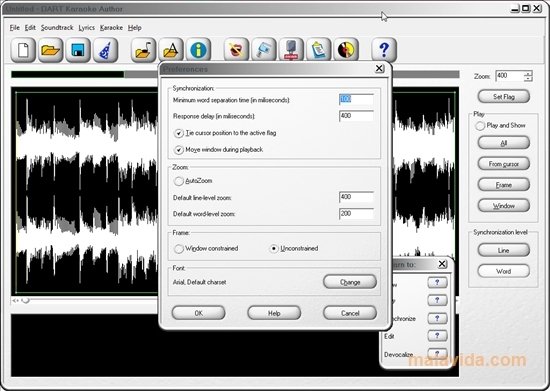The width and height of the screenshot is (550, 391).
Task: Open the Edit menu
Action: pyautogui.click(x=30, y=28)
